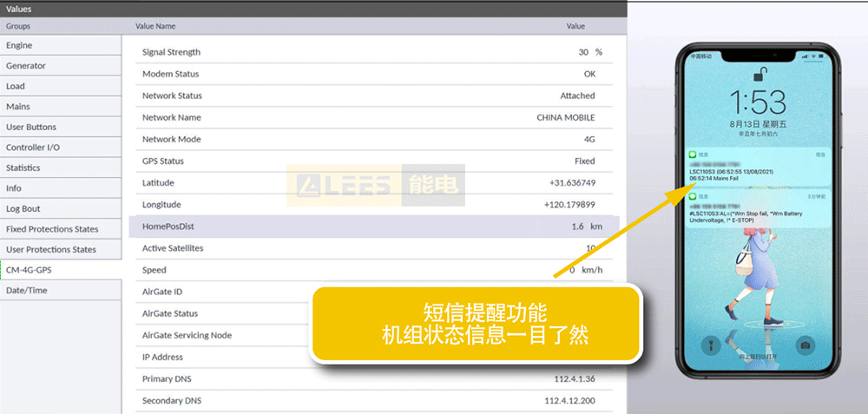Click the 112.4.1.36 DNS value
The image size is (868, 414).
[x=575, y=379]
